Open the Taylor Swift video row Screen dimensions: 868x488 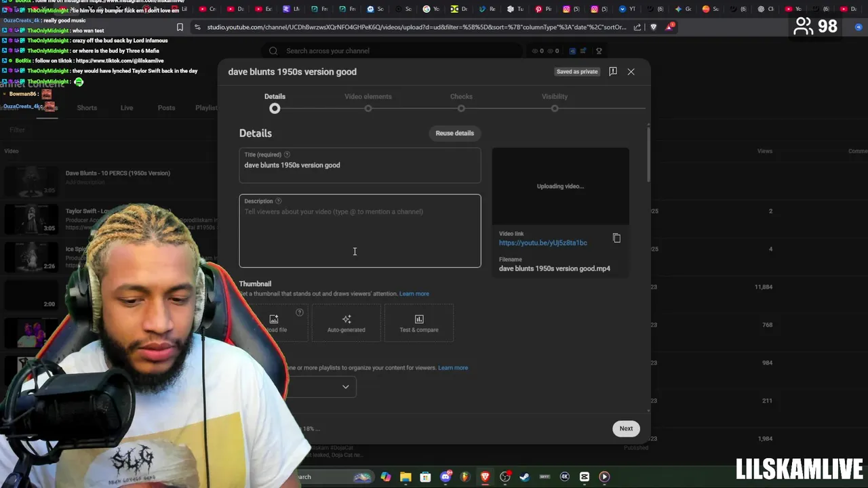point(108,219)
